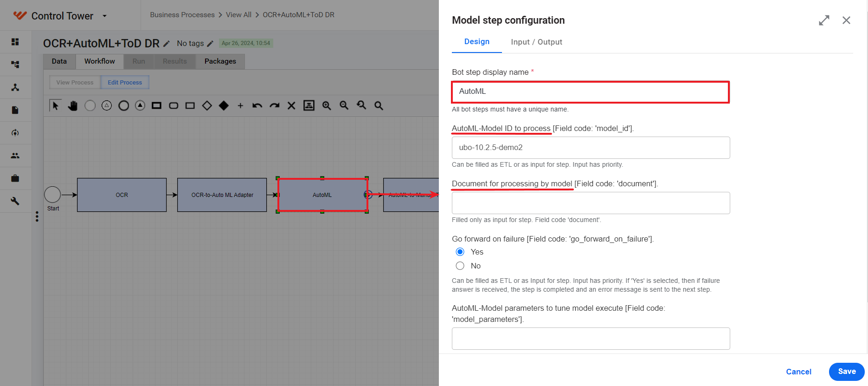Click the model parameters input field
Viewport: 868px width, 386px height.
[x=591, y=339]
